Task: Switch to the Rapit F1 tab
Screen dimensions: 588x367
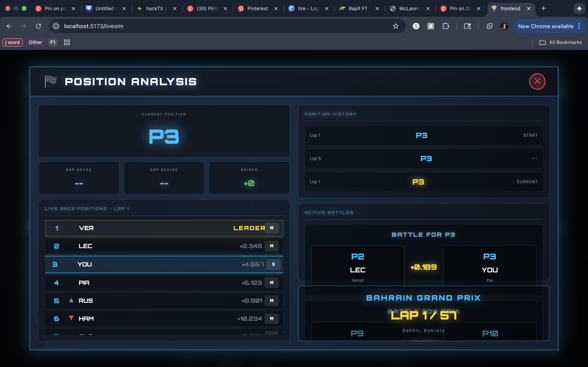Action: 357,9
